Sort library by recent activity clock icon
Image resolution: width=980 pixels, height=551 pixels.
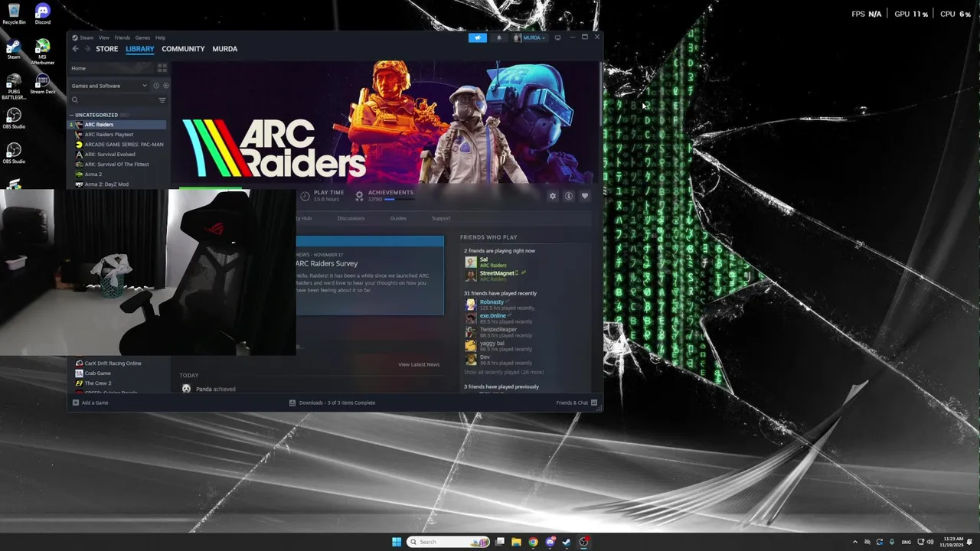(x=155, y=86)
